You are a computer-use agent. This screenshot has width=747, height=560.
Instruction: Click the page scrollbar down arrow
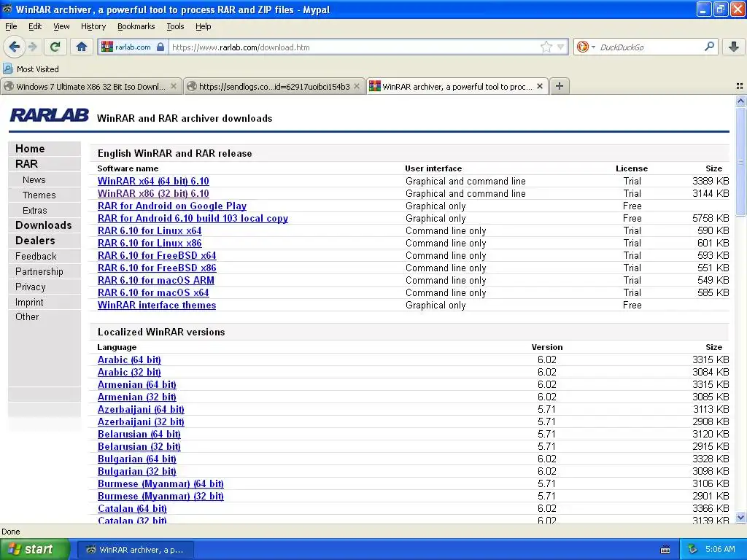click(740, 518)
